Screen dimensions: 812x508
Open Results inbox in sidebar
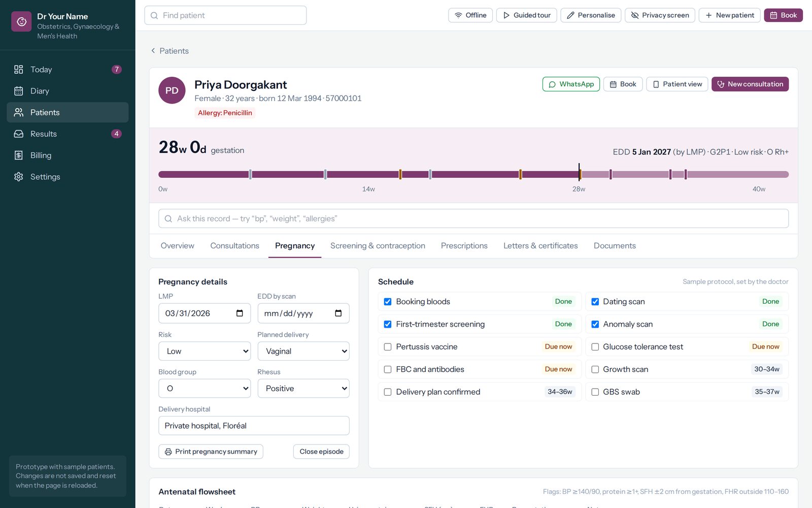(67, 134)
